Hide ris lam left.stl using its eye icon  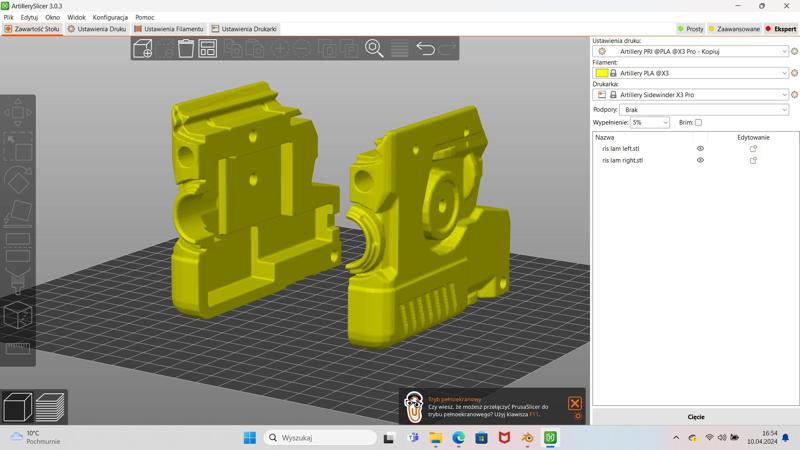(700, 149)
